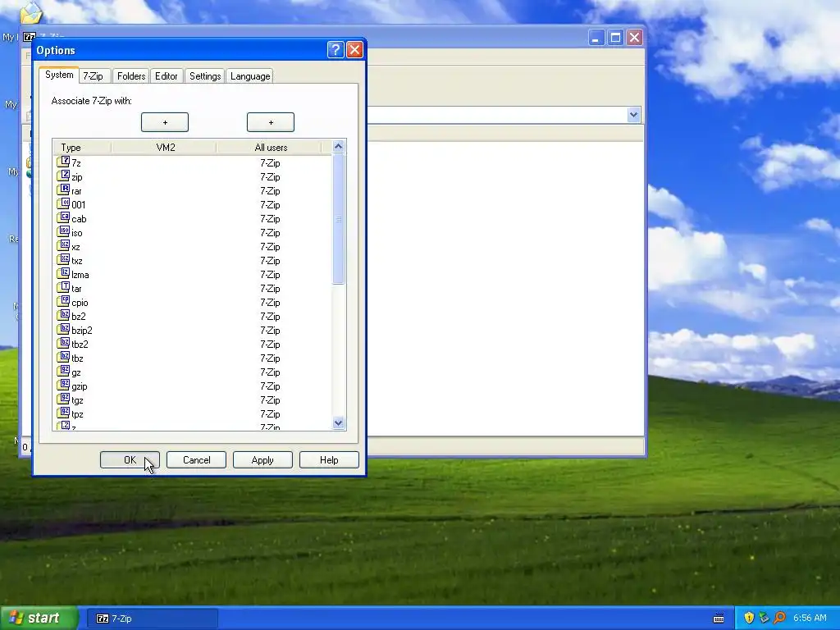Select the tpz file type icon
Viewport: 840px width, 630px height.
click(x=63, y=413)
